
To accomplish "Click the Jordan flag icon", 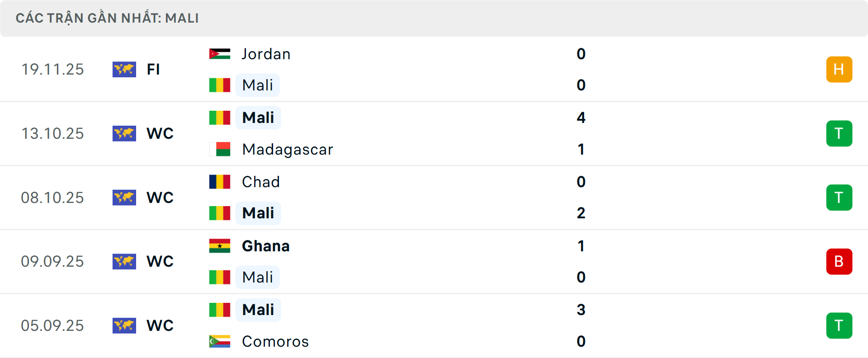I will [x=220, y=54].
